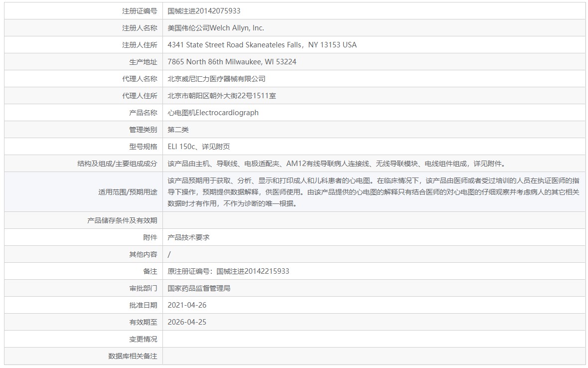The height and width of the screenshot is (368, 588).
Task: Select attachment value 产品技术要求
Action: click(189, 237)
